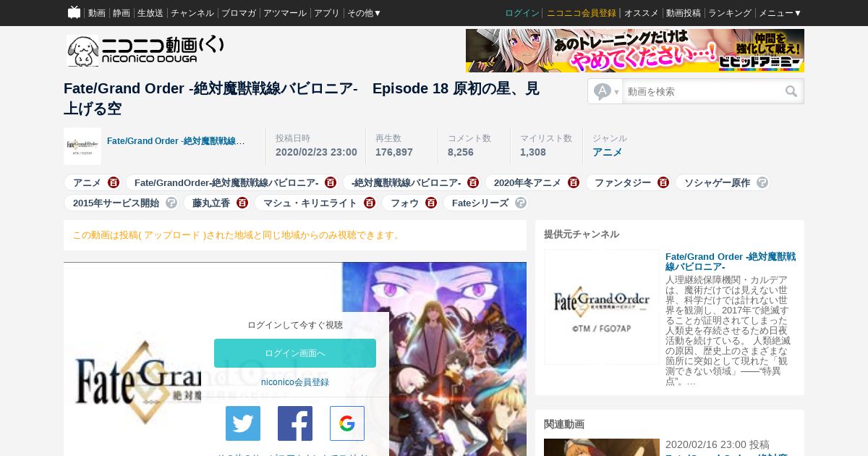868x456 pixels.
Task: Click the 8,256 comment count value
Action: (461, 152)
